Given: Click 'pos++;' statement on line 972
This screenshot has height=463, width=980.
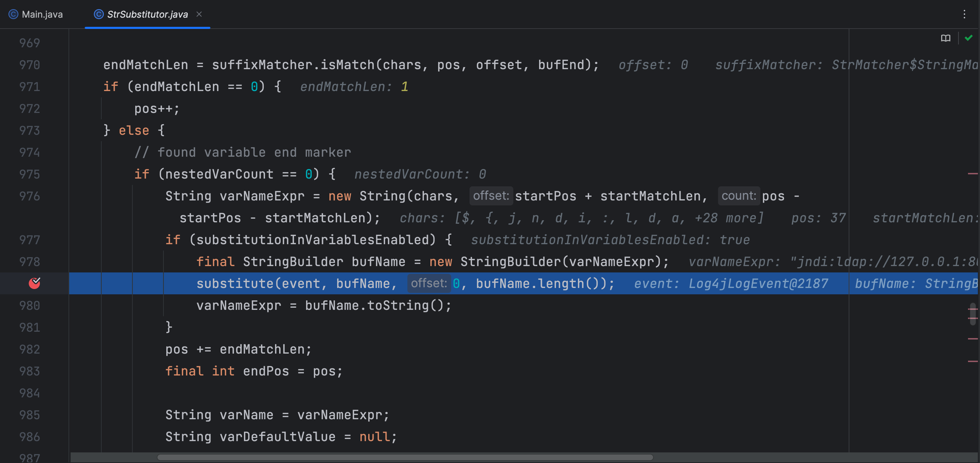Looking at the screenshot, I should (157, 108).
